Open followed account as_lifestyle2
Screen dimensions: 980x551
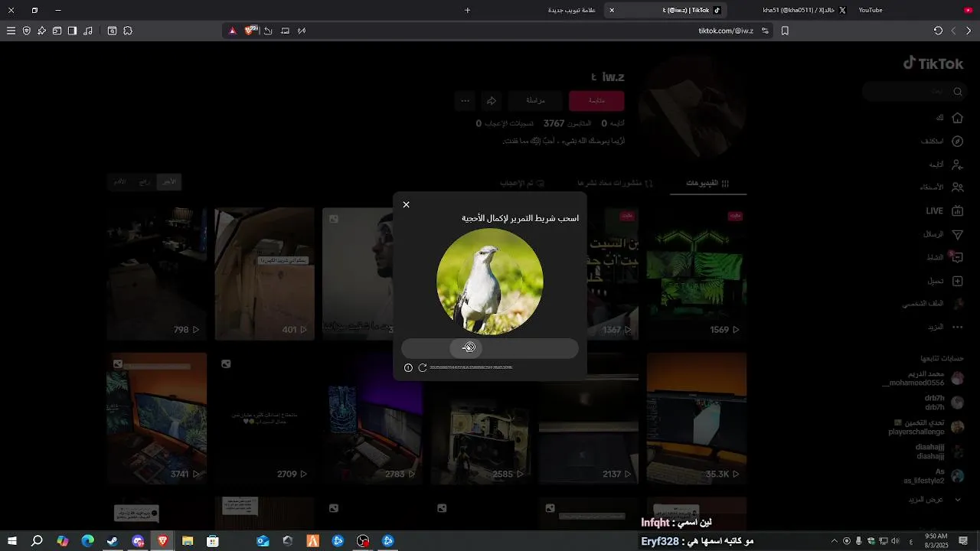click(x=933, y=475)
